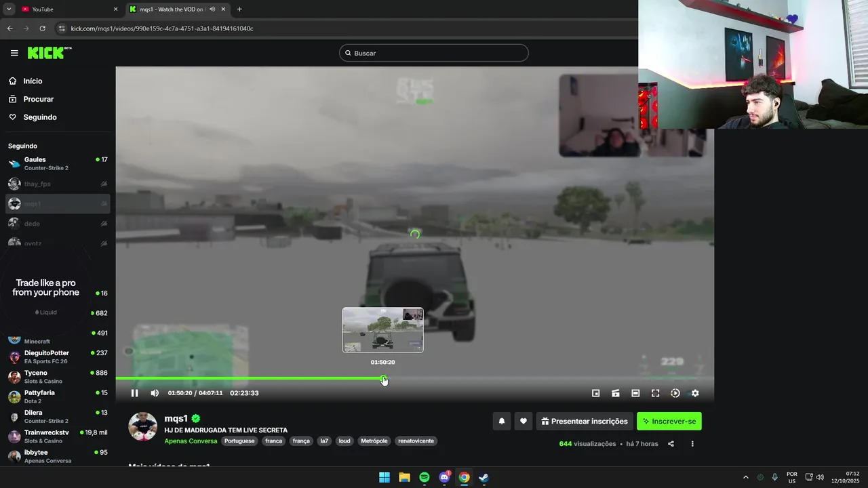Screen dimensions: 868x488
Task: Open Gaules channel in sidebar
Action: (58, 163)
